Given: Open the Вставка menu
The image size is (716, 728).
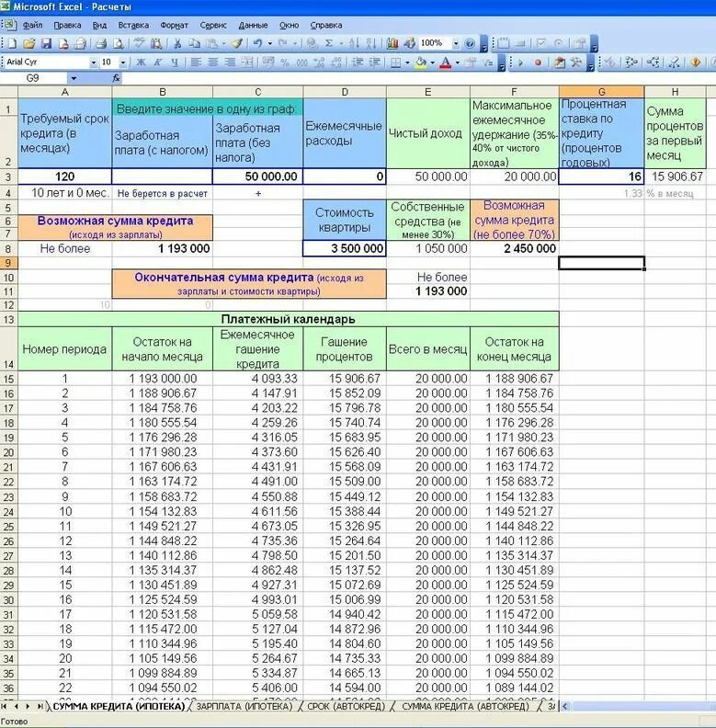Looking at the screenshot, I should (133, 25).
